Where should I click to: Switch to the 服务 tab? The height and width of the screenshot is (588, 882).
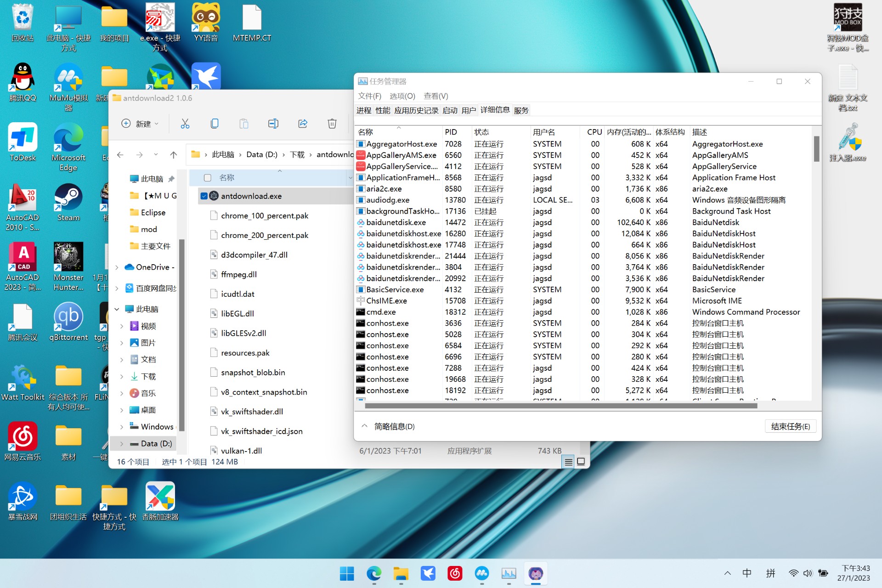coord(521,110)
